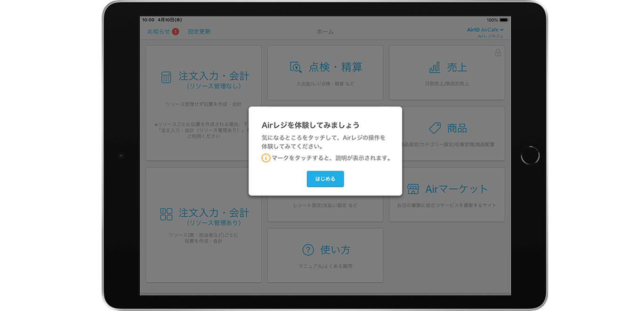Open the Airマーケット services tile
This screenshot has height=311, width=644.
pyautogui.click(x=447, y=194)
